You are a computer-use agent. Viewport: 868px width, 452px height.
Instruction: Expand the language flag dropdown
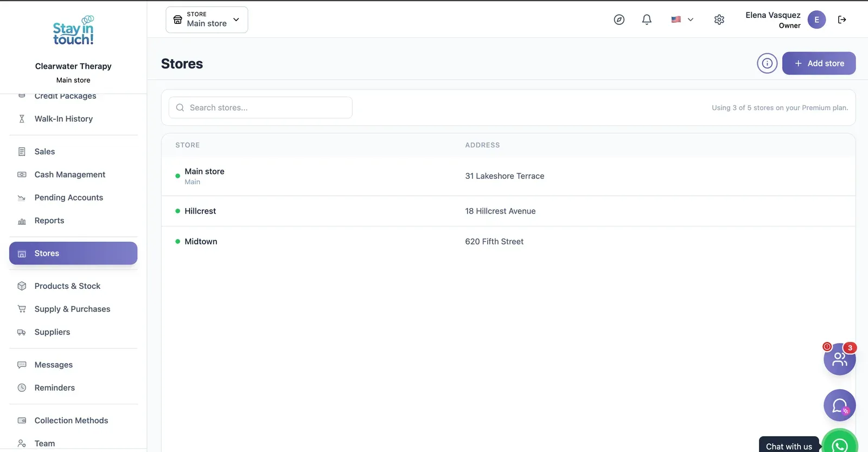tap(682, 20)
